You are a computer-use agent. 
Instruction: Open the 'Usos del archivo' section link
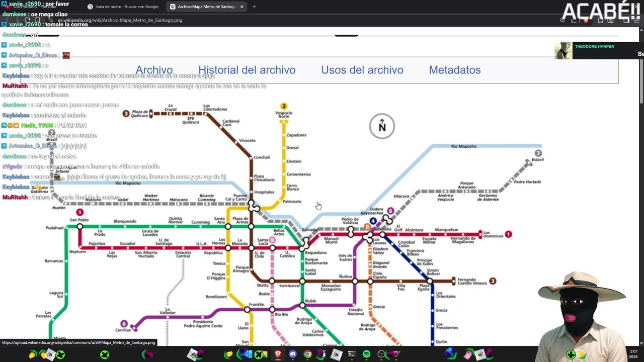click(362, 70)
